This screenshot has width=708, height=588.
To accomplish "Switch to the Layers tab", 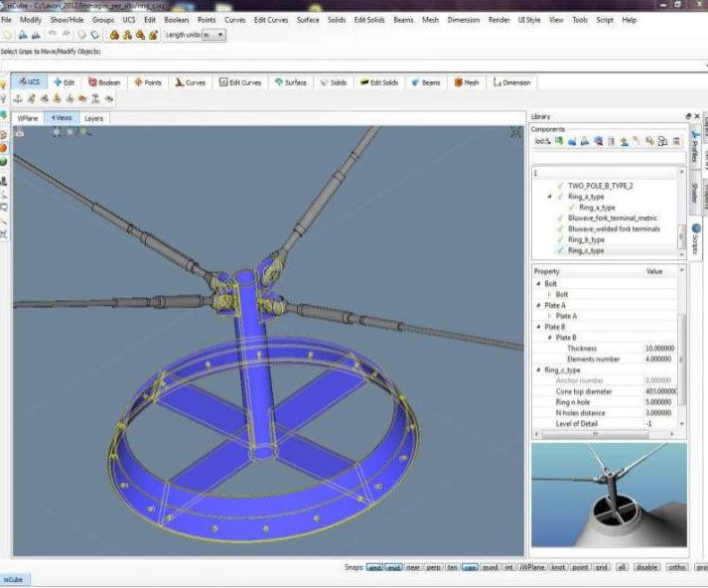I will (93, 117).
